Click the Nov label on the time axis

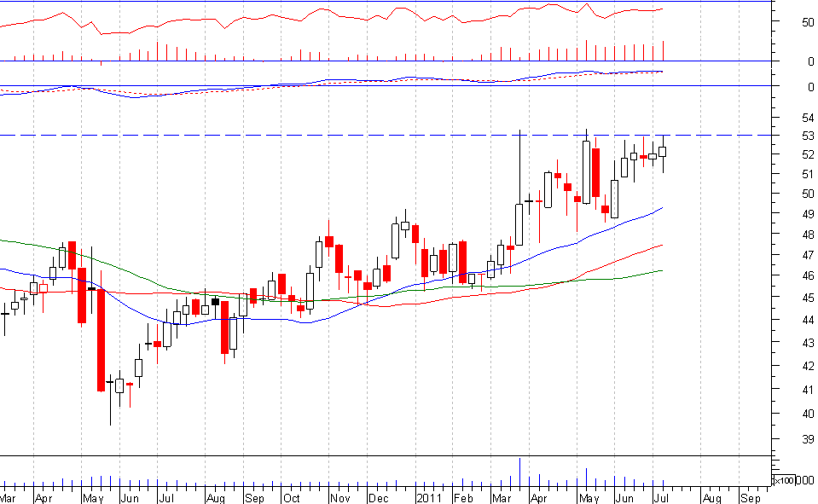(339, 498)
